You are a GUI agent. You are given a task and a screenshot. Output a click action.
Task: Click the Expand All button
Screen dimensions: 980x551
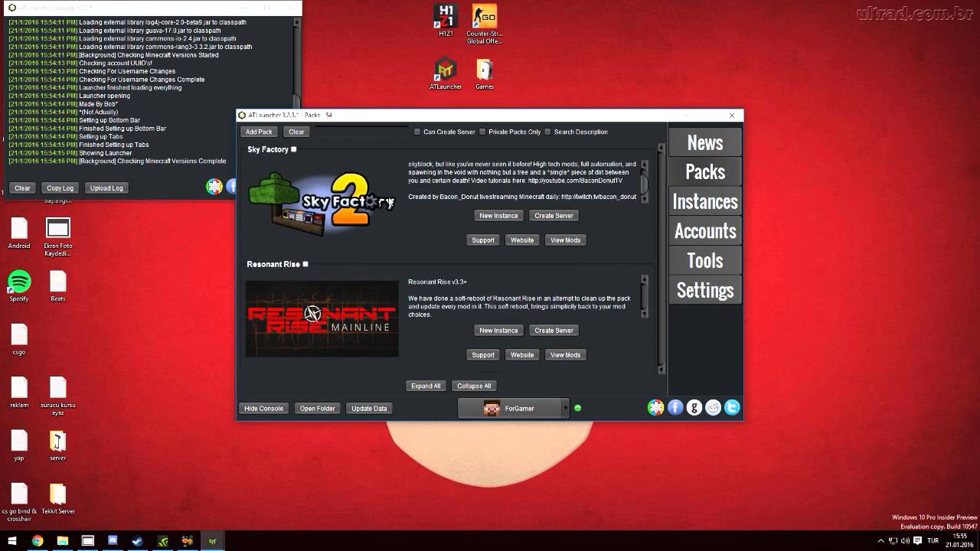pyautogui.click(x=426, y=386)
